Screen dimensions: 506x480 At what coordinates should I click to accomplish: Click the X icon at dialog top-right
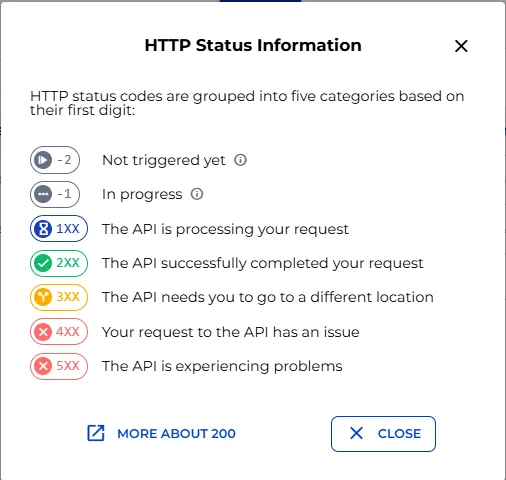coord(461,46)
